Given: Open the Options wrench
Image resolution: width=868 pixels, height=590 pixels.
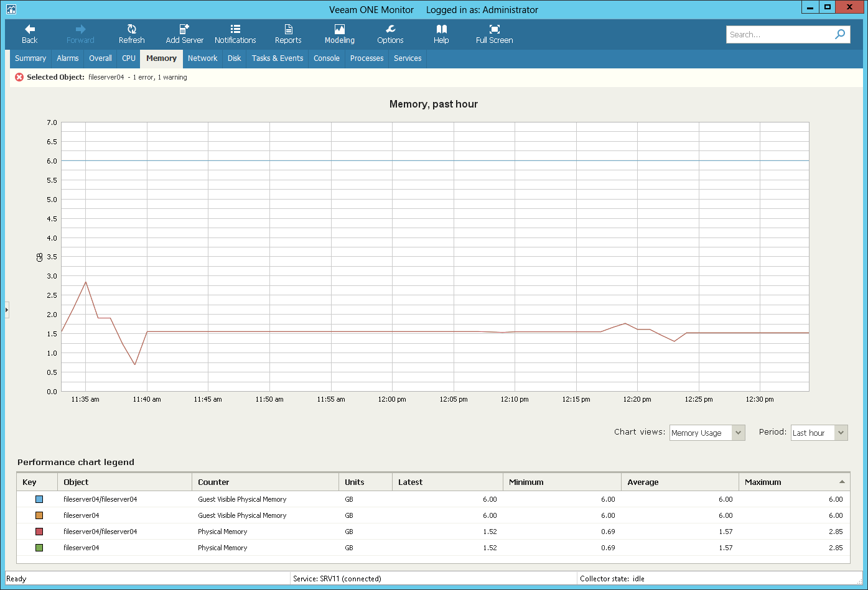Looking at the screenshot, I should click(391, 29).
